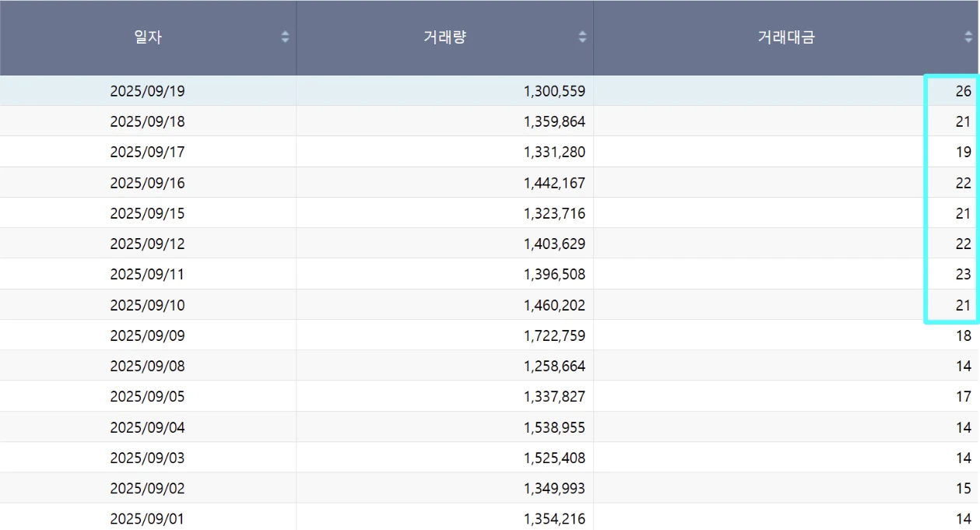The image size is (980, 530).
Task: Select the volume cell showing 1,460,202
Action: [554, 305]
